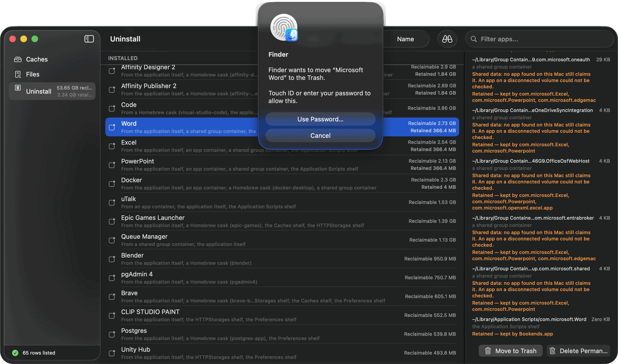Image resolution: width=618 pixels, height=364 pixels.
Task: Click the com.microsoft.oneauth group container path
Action: point(531,60)
